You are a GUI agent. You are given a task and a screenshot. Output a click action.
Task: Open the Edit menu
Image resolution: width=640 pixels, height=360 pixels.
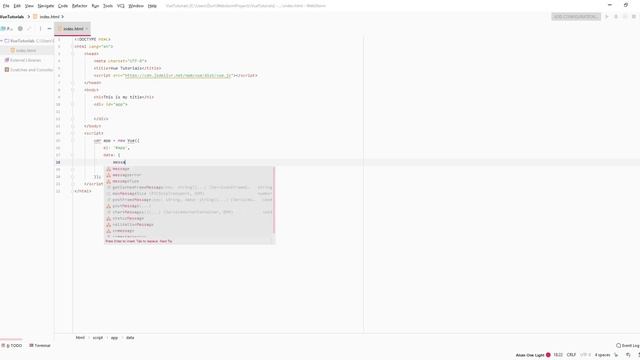click(17, 6)
